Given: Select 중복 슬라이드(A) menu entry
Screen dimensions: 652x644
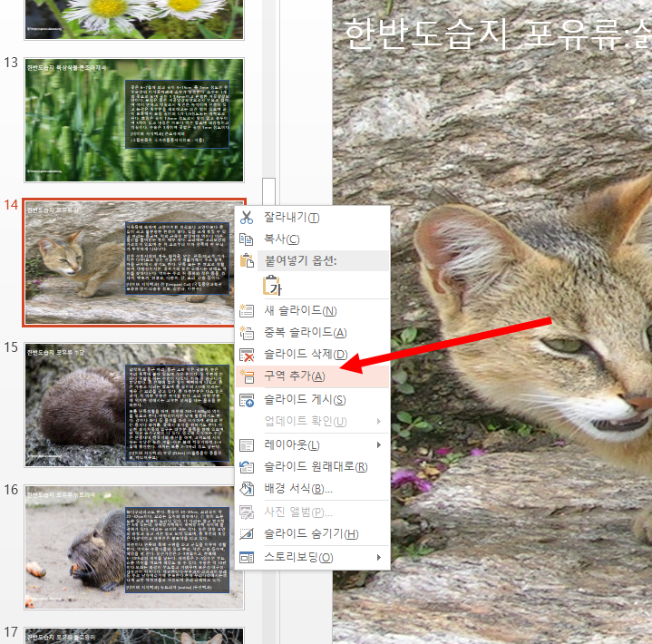Looking at the screenshot, I should coord(313,332).
